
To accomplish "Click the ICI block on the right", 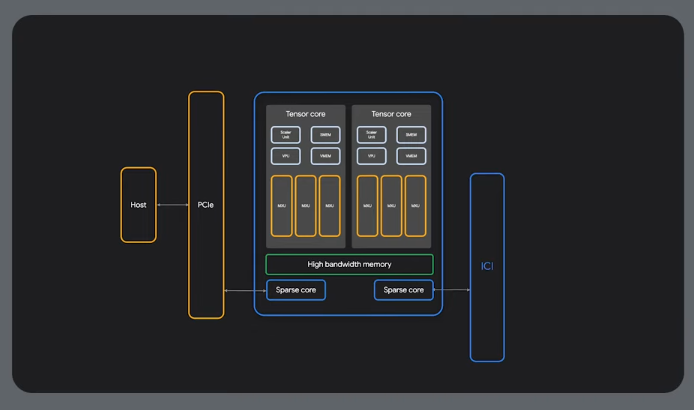I will (487, 267).
